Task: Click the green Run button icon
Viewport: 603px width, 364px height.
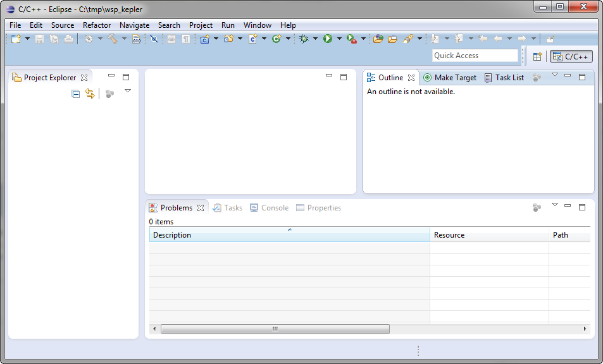Action: click(328, 39)
